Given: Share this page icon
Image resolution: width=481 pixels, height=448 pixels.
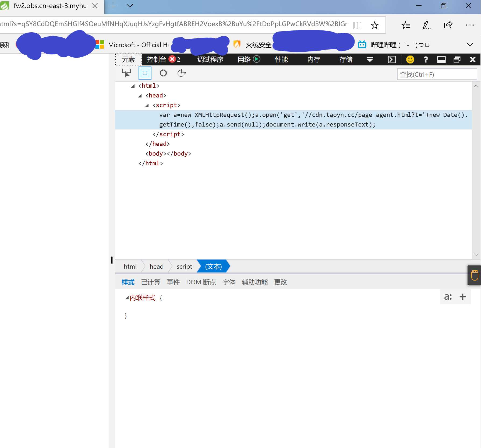Looking at the screenshot, I should (448, 25).
